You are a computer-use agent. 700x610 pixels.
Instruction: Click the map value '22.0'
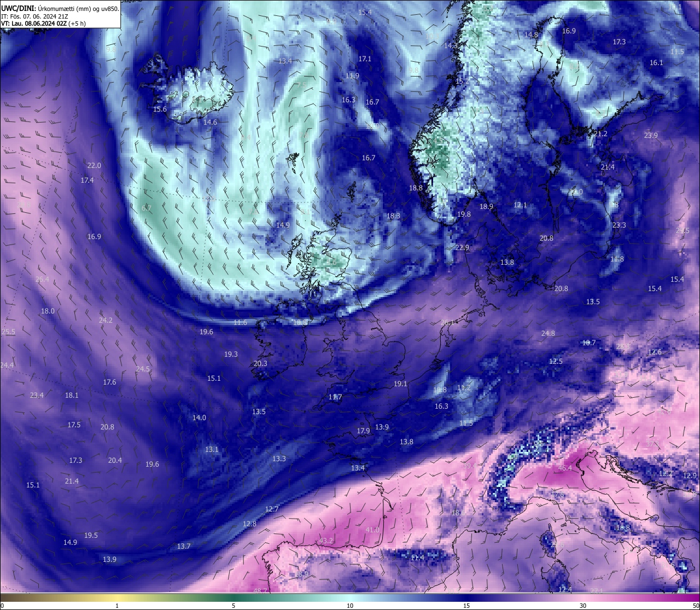[94, 165]
